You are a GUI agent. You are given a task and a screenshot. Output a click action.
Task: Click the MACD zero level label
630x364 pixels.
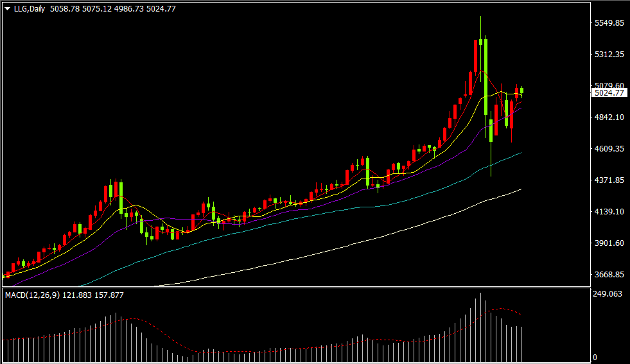pos(595,358)
